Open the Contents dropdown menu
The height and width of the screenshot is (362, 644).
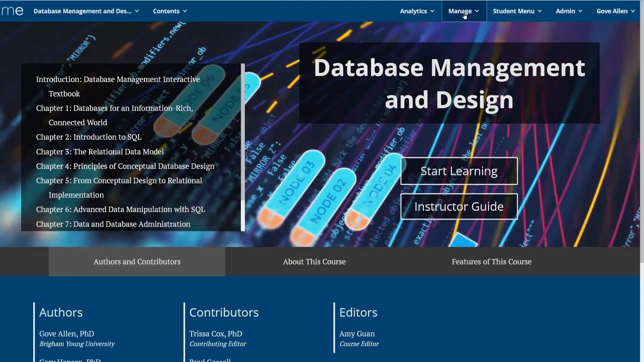coord(170,11)
